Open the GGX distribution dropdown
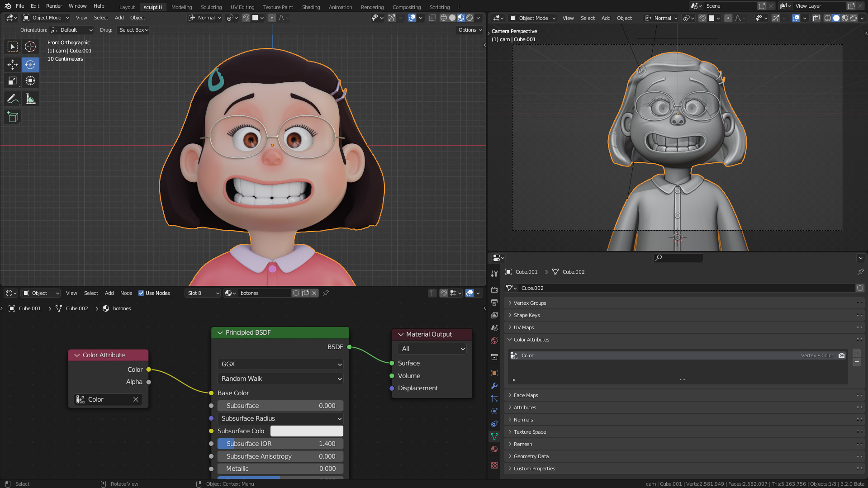The image size is (868, 488). (280, 364)
